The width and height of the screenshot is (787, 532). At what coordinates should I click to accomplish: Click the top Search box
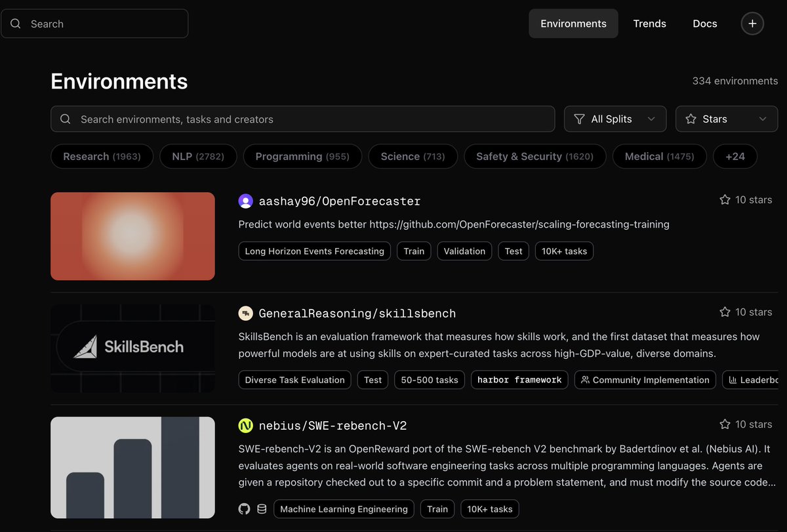point(94,24)
